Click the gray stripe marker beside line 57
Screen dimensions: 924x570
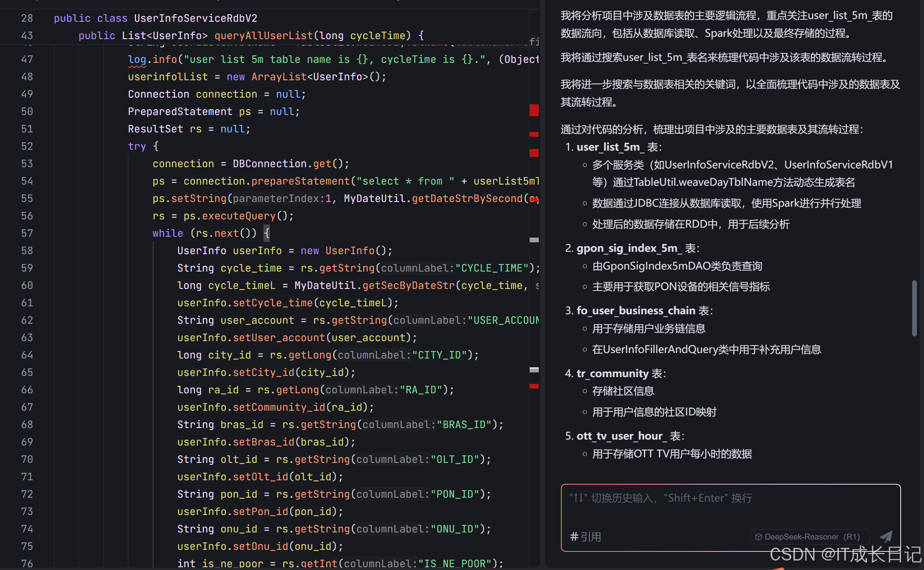click(x=534, y=240)
